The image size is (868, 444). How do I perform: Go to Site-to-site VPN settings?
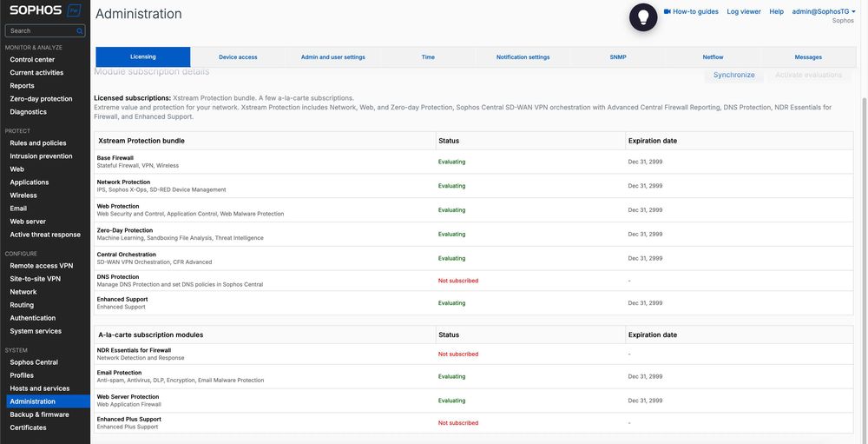tap(35, 279)
